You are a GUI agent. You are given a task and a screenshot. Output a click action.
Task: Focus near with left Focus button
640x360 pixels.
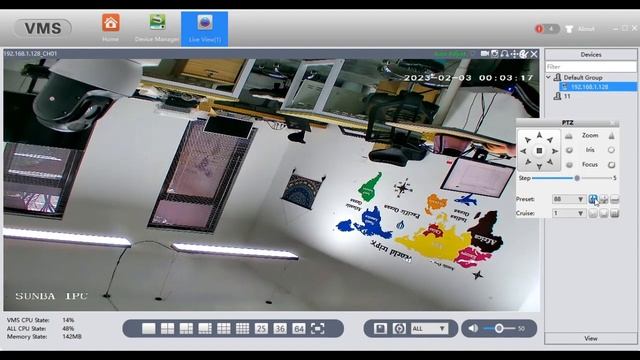[569, 165]
